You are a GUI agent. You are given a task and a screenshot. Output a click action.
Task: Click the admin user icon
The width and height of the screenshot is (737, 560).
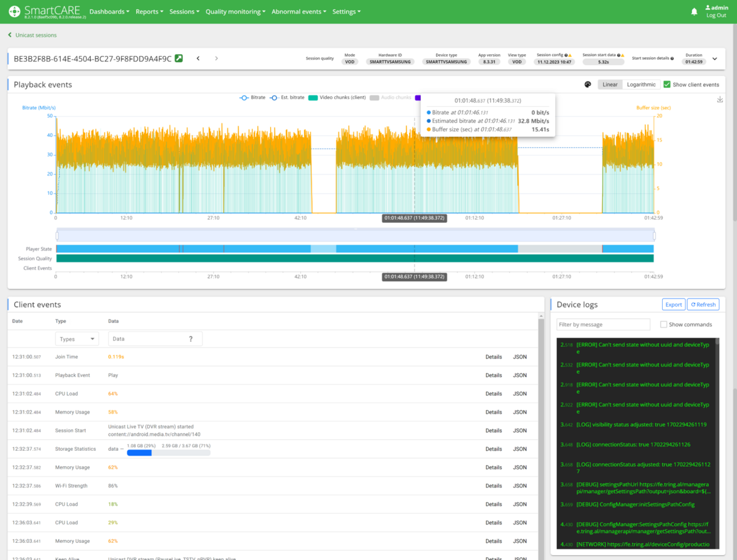tap(708, 7)
